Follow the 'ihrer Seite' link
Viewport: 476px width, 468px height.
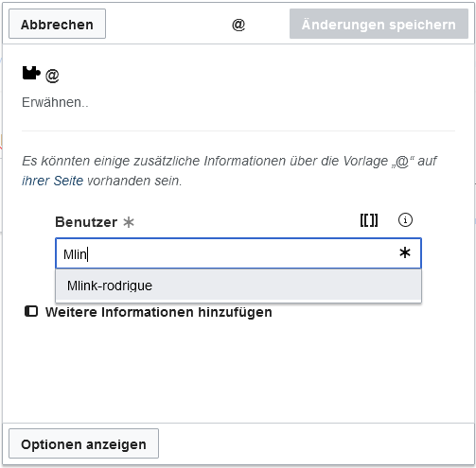click(52, 181)
